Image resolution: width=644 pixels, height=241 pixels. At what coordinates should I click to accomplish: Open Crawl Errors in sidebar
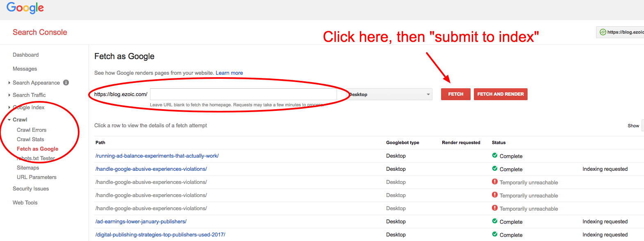(x=32, y=130)
